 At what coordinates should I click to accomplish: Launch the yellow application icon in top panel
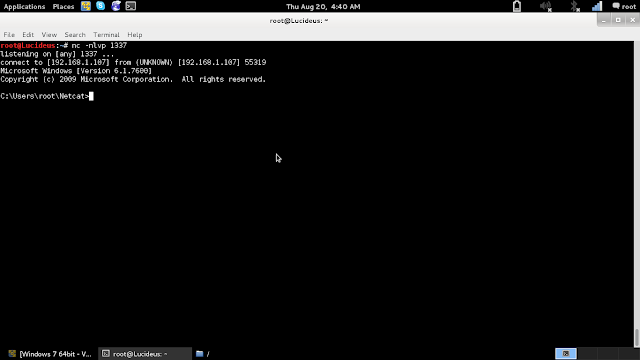pyautogui.click(x=86, y=6)
